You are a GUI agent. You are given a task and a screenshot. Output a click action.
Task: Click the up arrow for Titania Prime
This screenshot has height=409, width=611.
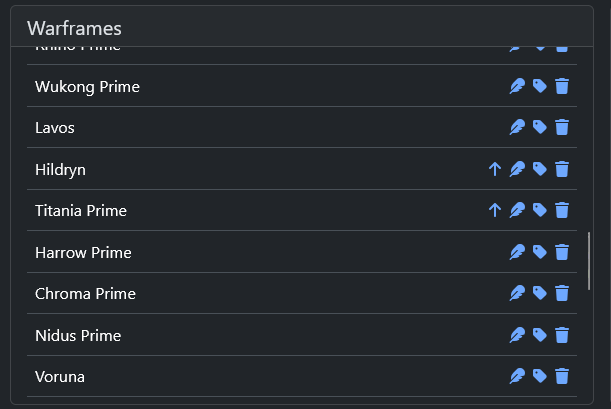click(x=494, y=210)
